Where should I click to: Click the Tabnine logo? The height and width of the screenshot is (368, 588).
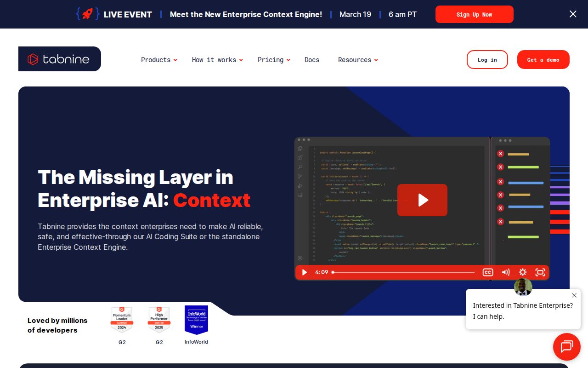tap(59, 59)
